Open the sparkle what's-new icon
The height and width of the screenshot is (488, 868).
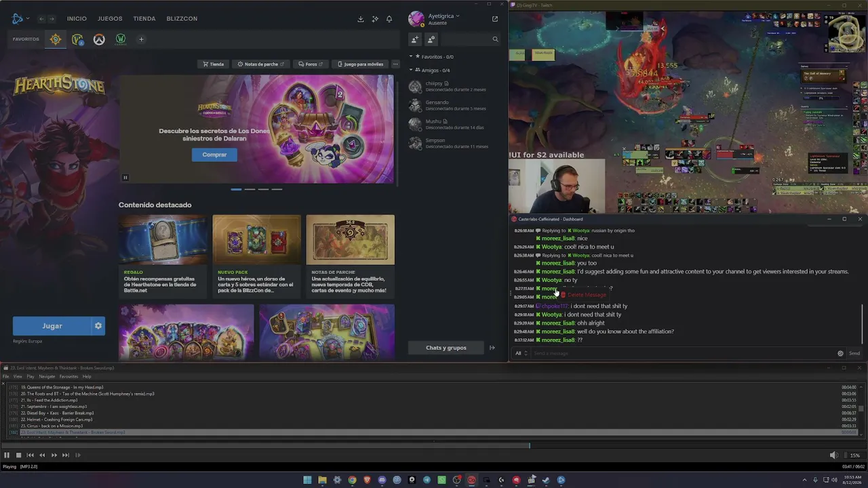375,19
